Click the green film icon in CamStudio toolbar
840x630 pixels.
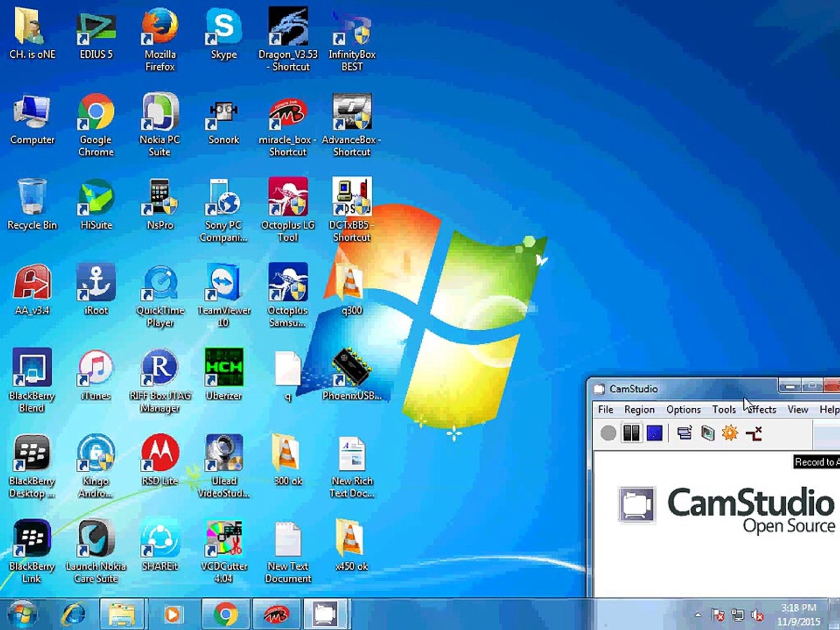[708, 433]
